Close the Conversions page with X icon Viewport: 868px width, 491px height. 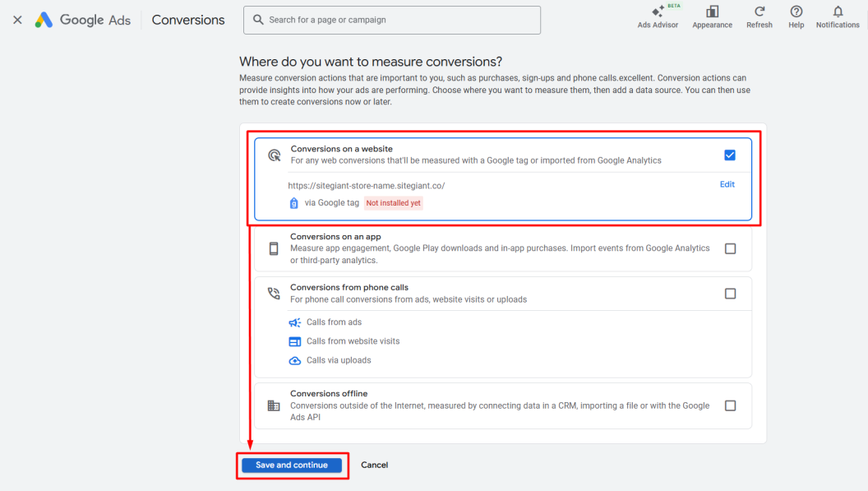tap(17, 20)
